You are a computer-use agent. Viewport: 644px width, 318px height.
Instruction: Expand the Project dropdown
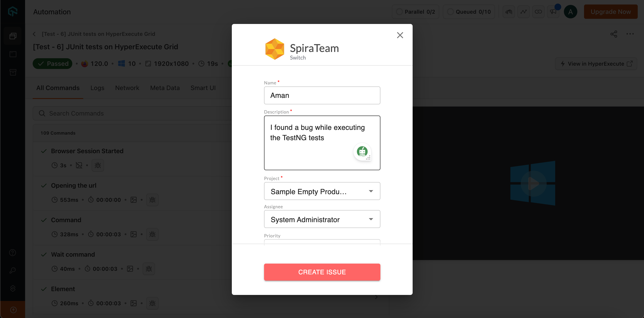tap(322, 191)
